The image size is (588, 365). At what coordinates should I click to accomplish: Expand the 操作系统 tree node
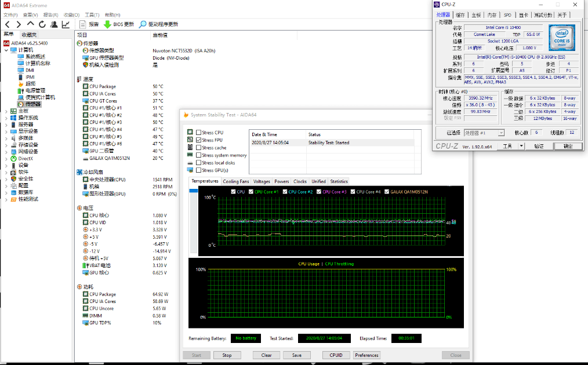[x=6, y=118]
